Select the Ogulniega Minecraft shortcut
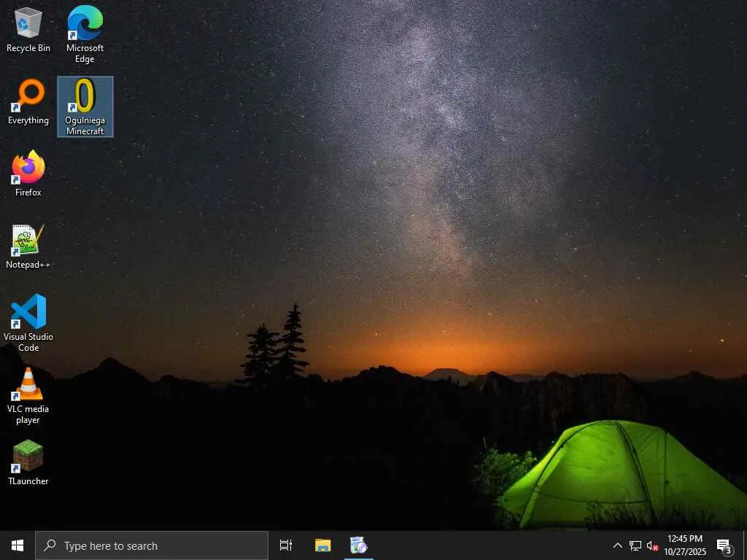Screen dimensions: 747x560 tap(85, 106)
